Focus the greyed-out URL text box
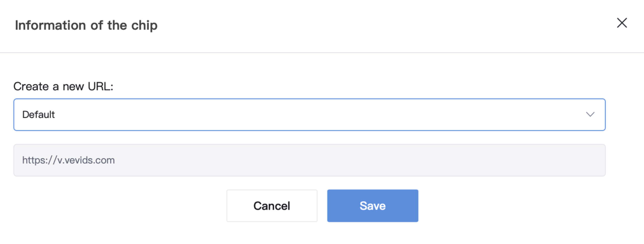This screenshot has height=244, width=644. (309, 160)
